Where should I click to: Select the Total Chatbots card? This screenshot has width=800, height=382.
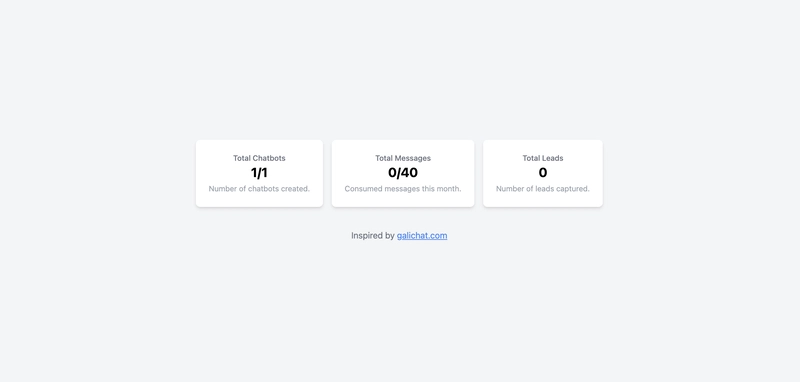259,173
